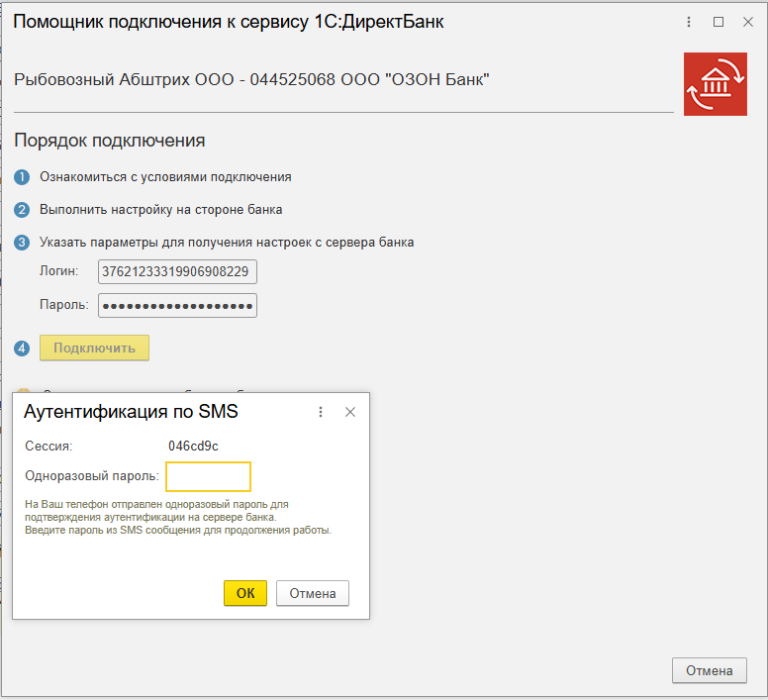768x700 pixels.
Task: Click the 'Аутентификация по SMS' dialog title
Action: [131, 412]
